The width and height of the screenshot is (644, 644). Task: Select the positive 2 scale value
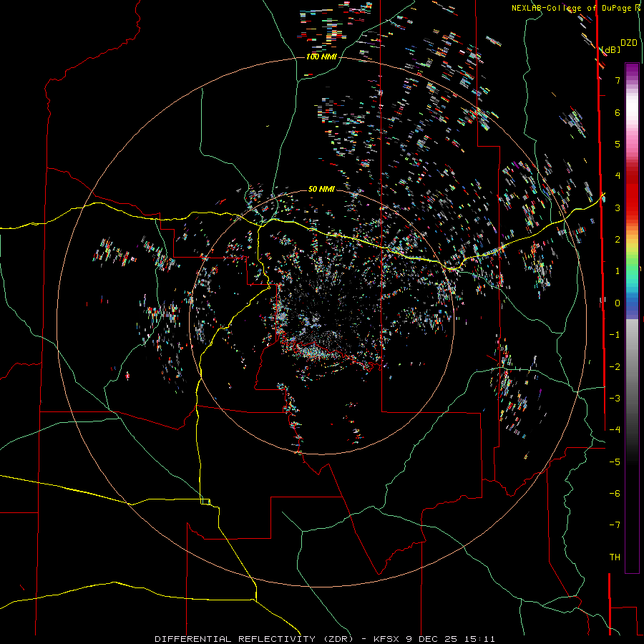[x=618, y=240]
